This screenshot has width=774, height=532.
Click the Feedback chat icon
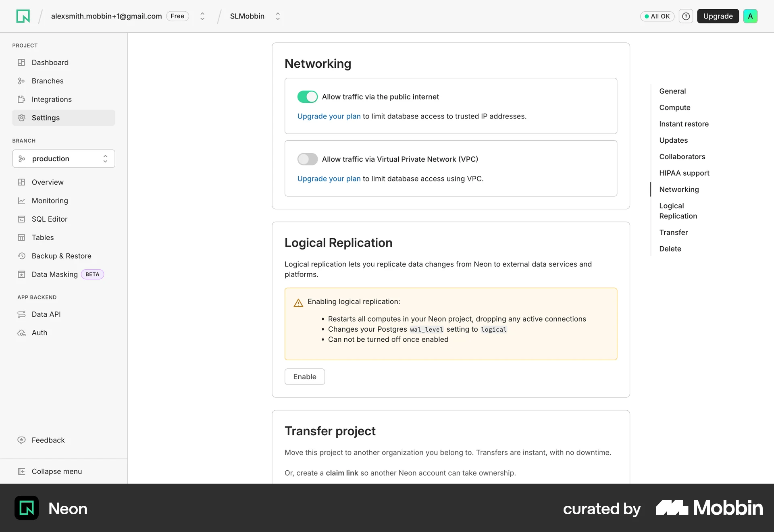[21, 440]
